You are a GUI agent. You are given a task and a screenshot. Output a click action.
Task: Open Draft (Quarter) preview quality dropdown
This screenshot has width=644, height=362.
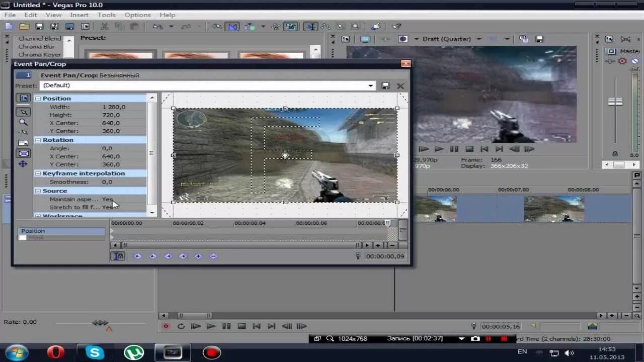pos(478,39)
